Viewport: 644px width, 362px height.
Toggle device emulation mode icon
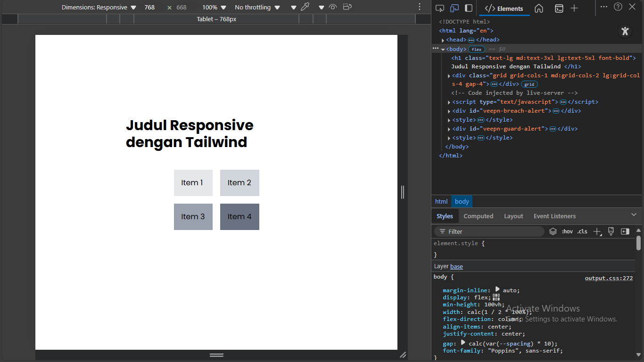pos(454,8)
